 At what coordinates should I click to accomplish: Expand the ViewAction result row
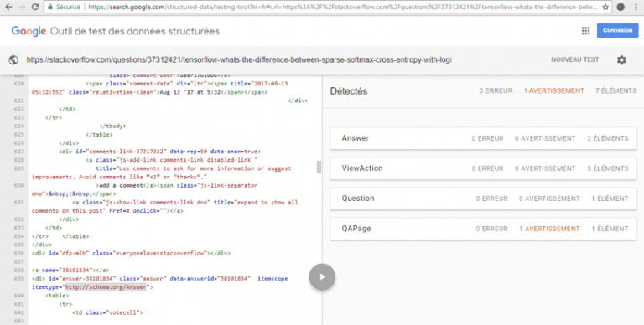(483, 168)
